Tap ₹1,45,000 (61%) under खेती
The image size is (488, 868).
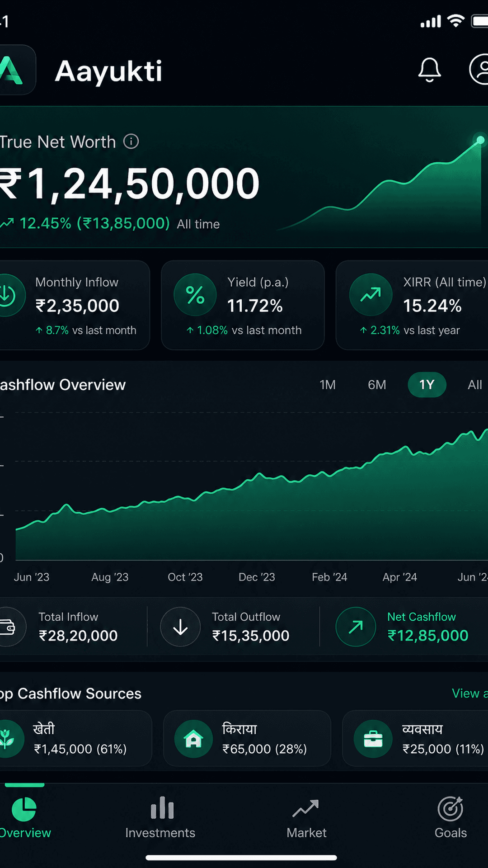pos(80,749)
